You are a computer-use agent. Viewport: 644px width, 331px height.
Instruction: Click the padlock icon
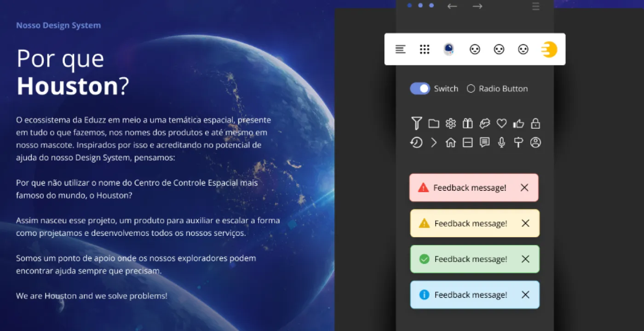click(x=535, y=123)
